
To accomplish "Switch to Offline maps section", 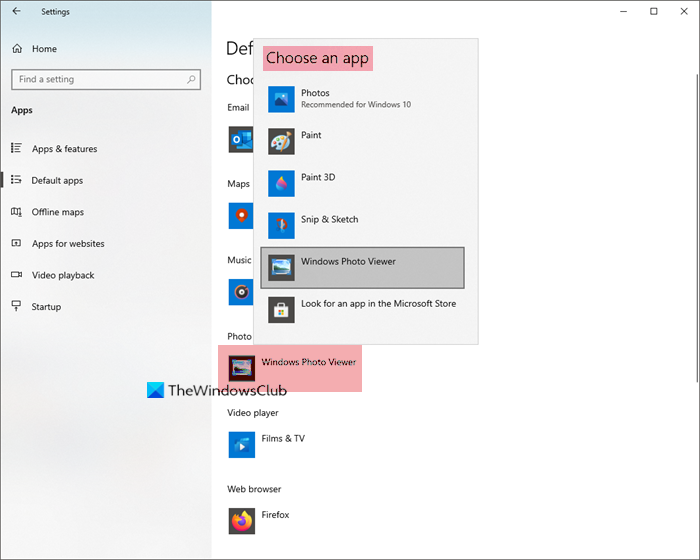I will tap(58, 212).
